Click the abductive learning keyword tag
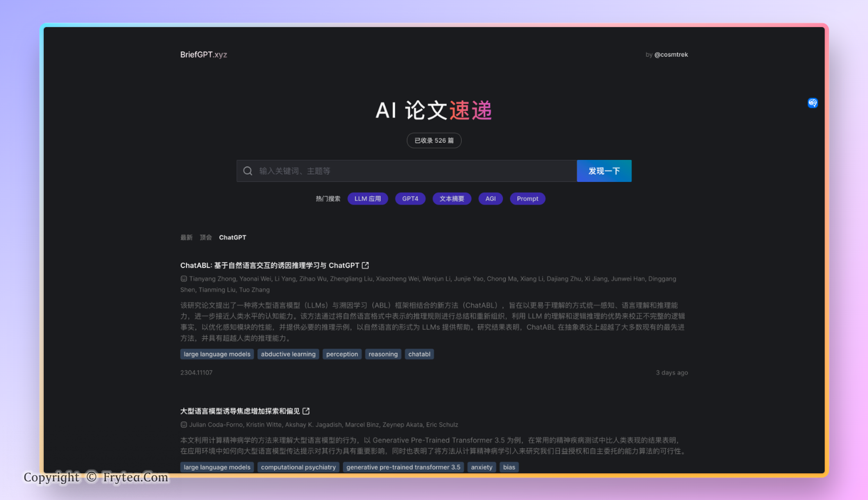Viewport: 868px width, 500px height. [x=288, y=354]
